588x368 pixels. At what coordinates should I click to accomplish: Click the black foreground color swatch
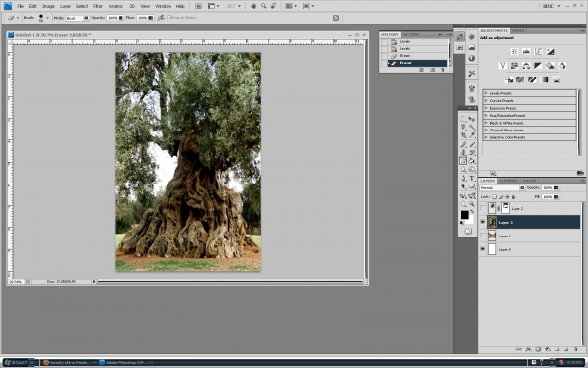[x=465, y=214]
